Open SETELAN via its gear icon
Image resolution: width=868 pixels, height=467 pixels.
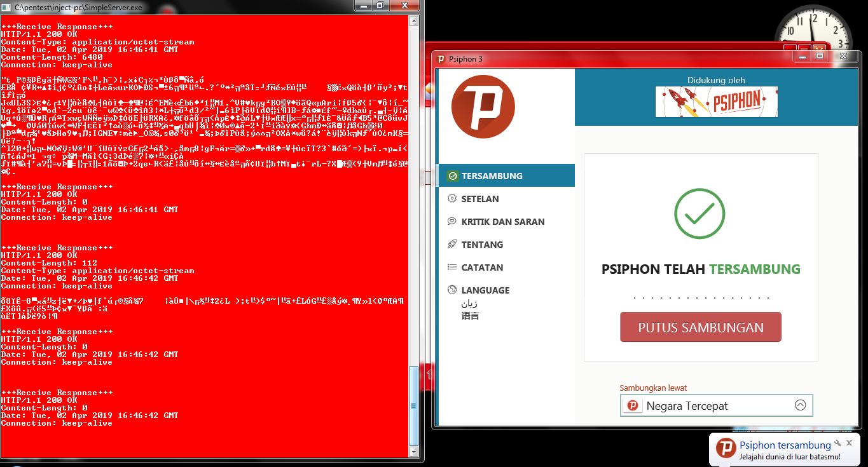[x=452, y=198]
